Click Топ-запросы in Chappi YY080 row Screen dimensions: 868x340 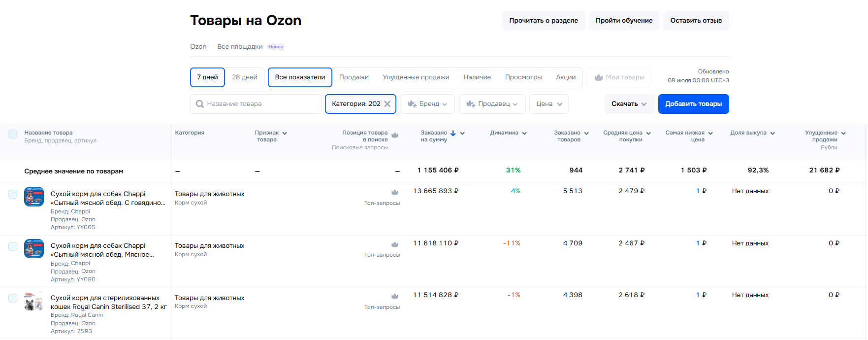pos(382,255)
